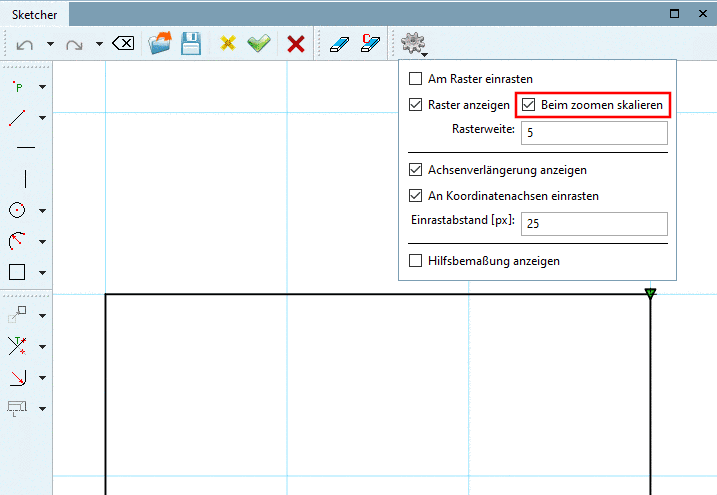The image size is (717, 495).
Task: Click the redo arrow icon
Action: coord(74,44)
